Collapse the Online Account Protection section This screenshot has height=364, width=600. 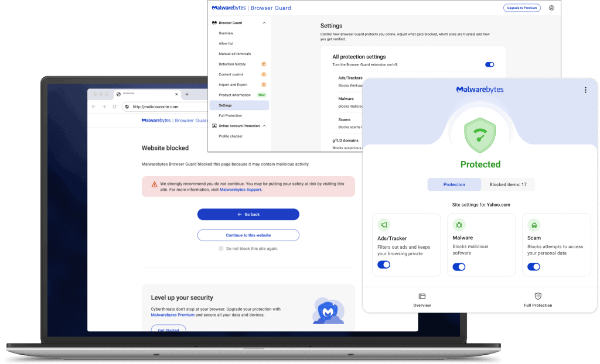click(x=264, y=126)
